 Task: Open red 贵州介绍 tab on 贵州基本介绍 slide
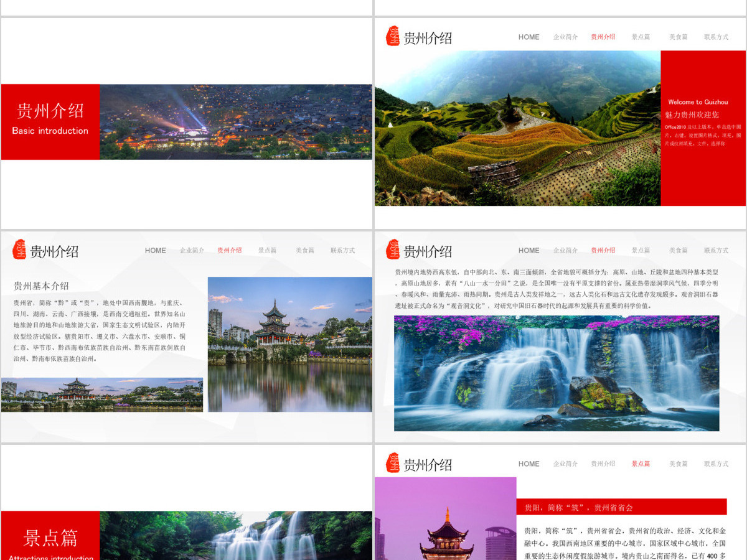(x=230, y=250)
